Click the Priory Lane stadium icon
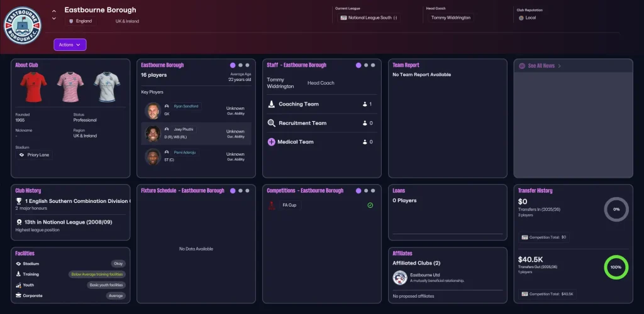This screenshot has height=314, width=644. pos(22,155)
